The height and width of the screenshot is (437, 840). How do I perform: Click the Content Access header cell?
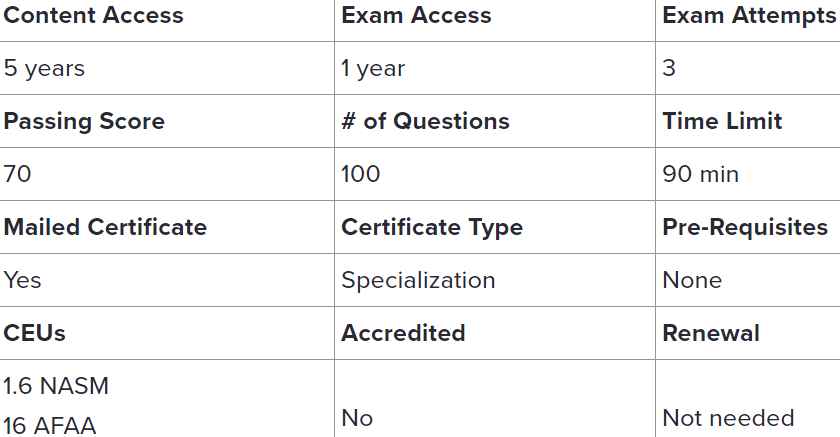click(x=94, y=16)
